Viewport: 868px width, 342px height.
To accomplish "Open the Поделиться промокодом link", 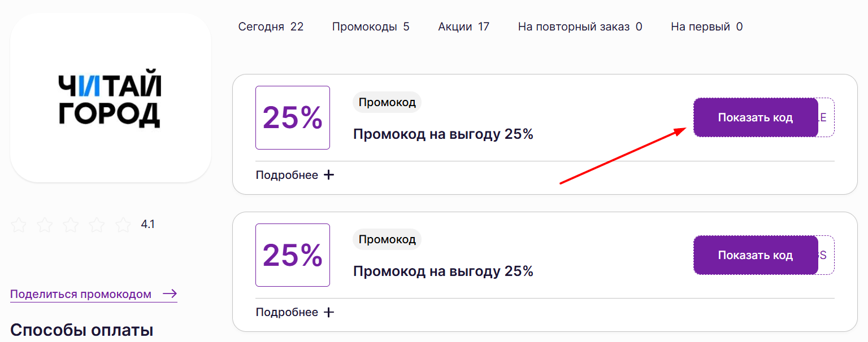I will click(79, 293).
